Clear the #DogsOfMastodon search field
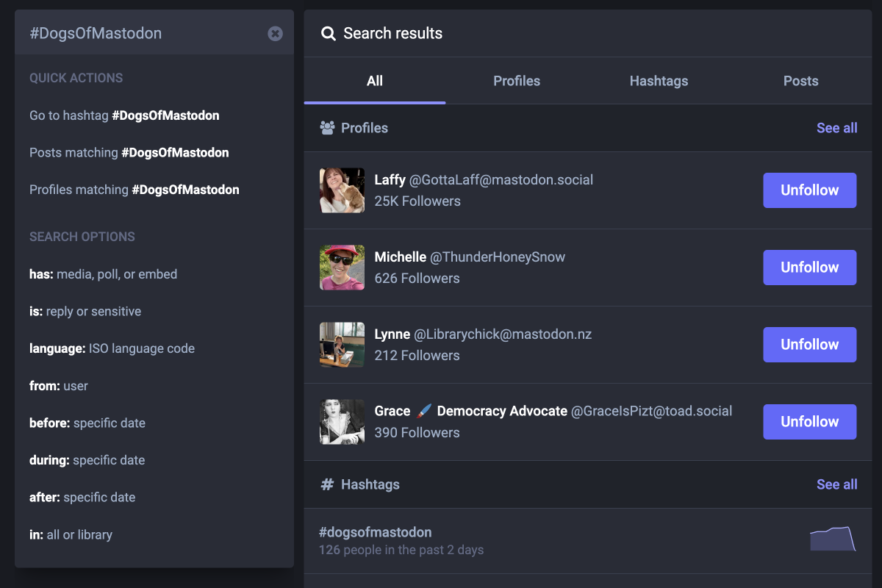 [275, 33]
